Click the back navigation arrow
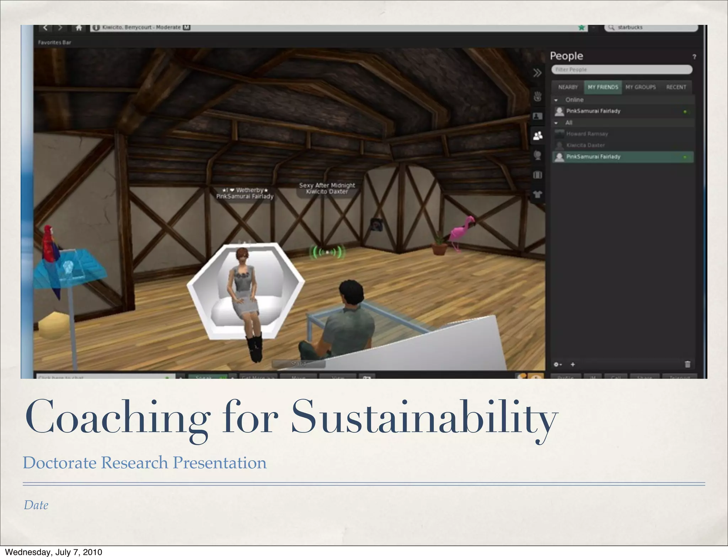The height and width of the screenshot is (560, 728). click(x=45, y=28)
